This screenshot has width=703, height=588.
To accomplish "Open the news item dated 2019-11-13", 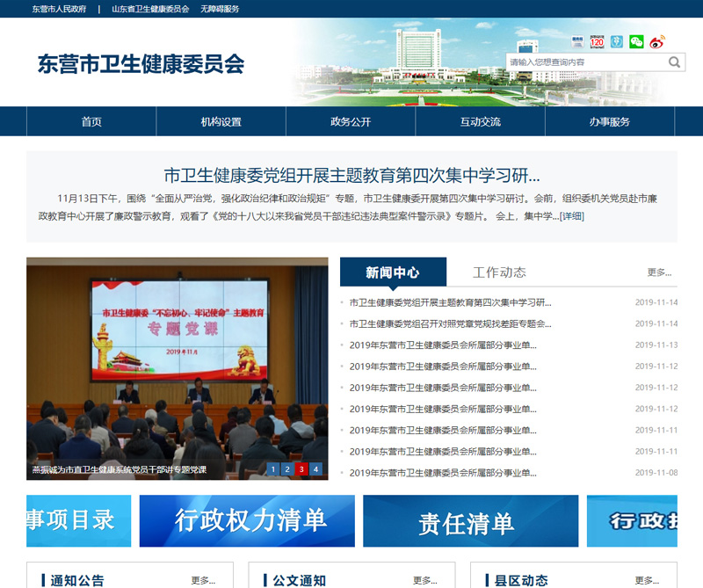I will 443,345.
